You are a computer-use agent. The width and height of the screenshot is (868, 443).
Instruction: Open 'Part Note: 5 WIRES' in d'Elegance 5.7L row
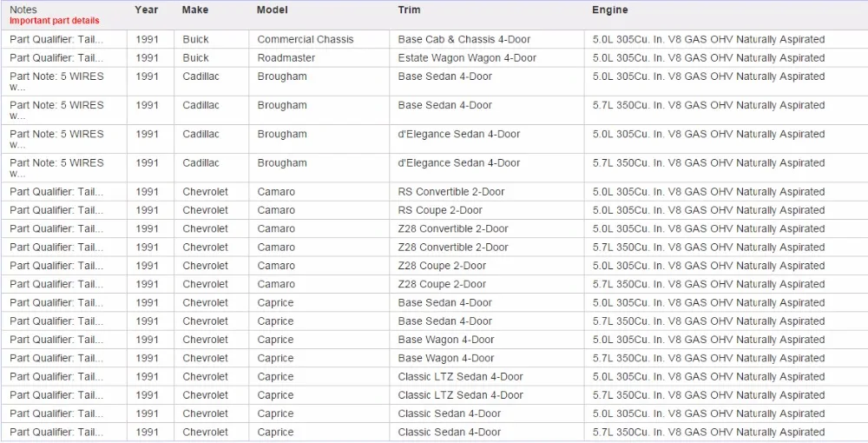56,168
